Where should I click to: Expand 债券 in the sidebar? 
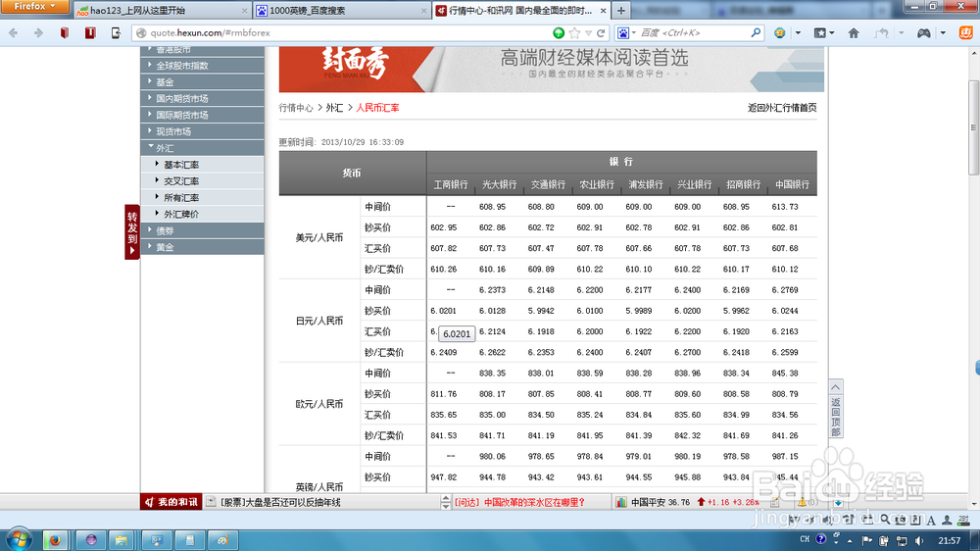coord(201,230)
